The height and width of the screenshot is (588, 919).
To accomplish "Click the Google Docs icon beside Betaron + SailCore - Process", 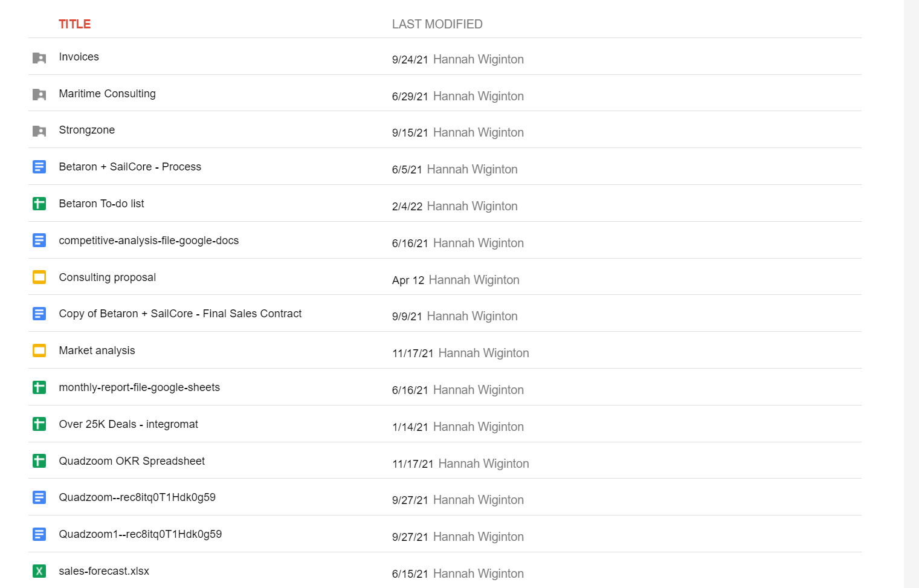I will point(39,167).
